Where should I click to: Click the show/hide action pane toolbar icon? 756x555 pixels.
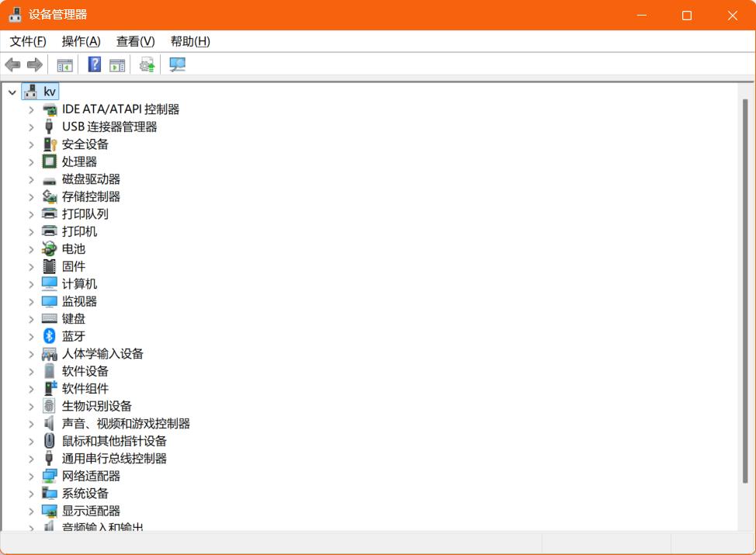click(117, 64)
